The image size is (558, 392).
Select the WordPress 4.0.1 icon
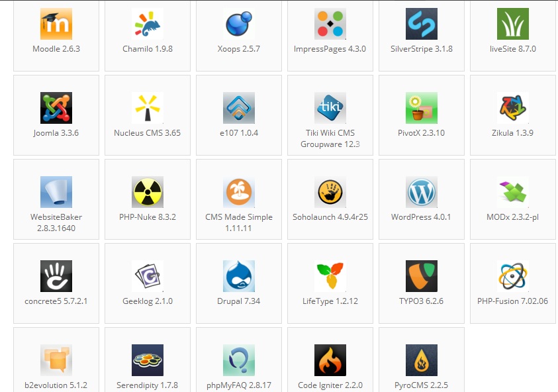click(x=422, y=192)
